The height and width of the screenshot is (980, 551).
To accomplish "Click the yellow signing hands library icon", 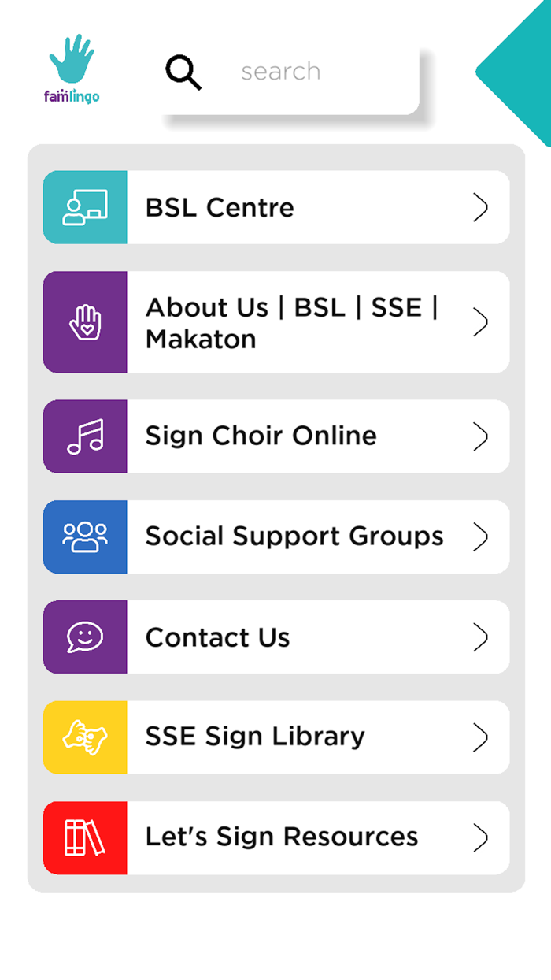I will (84, 737).
